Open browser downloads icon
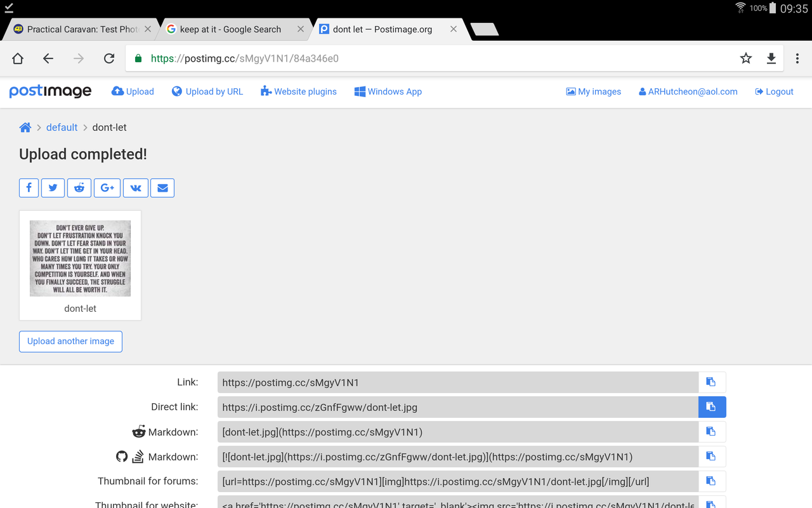The width and height of the screenshot is (812, 508). coord(771,58)
